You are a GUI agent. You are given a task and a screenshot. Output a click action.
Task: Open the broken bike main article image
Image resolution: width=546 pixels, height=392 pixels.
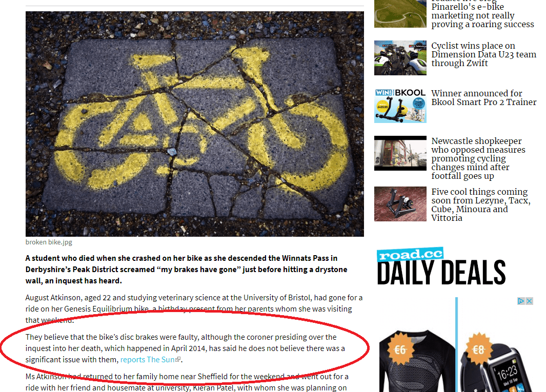[x=195, y=124]
